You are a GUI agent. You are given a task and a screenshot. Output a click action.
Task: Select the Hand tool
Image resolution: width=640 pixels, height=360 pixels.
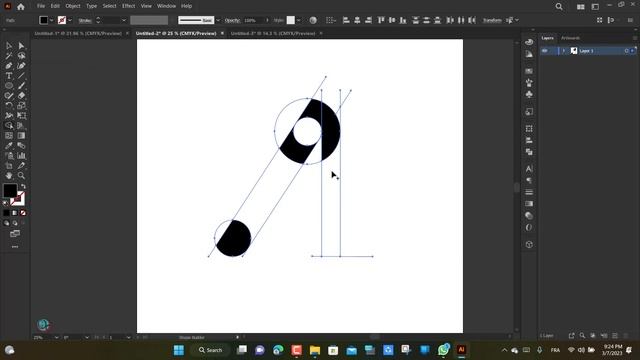[9, 176]
